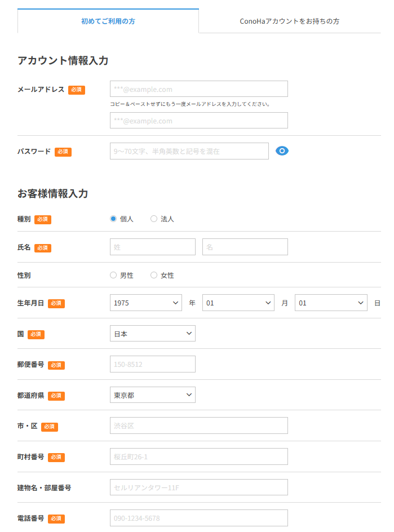Open the country dropdown showing 日本
Image resolution: width=394 pixels, height=532 pixels.
[152, 333]
